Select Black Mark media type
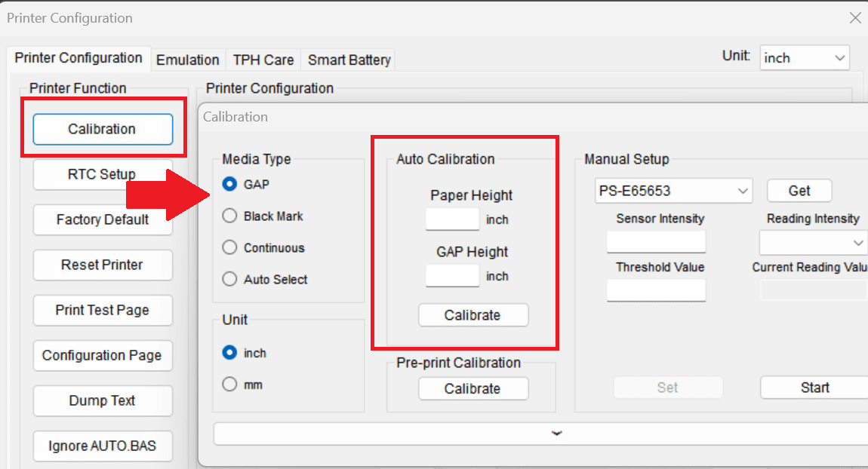The width and height of the screenshot is (868, 469). 228,216
